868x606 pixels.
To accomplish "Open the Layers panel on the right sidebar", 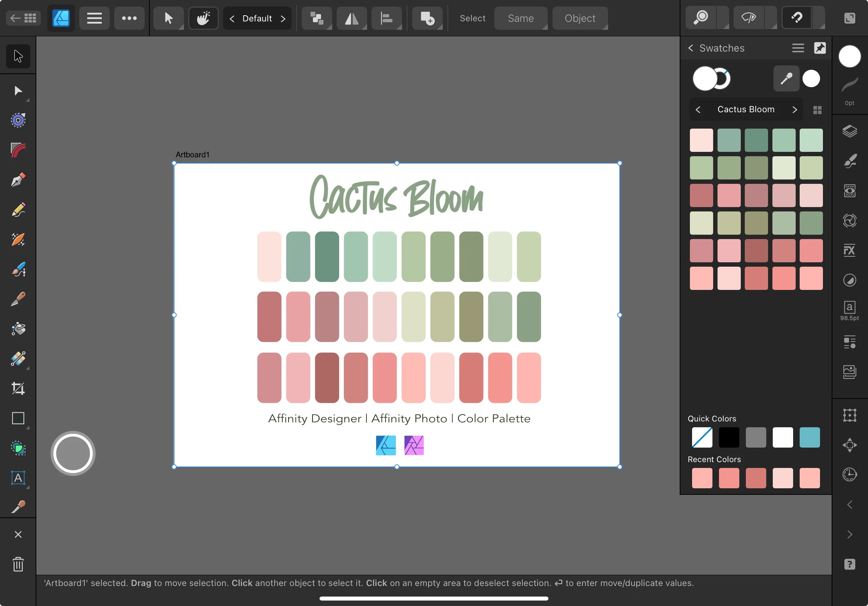I will point(850,132).
